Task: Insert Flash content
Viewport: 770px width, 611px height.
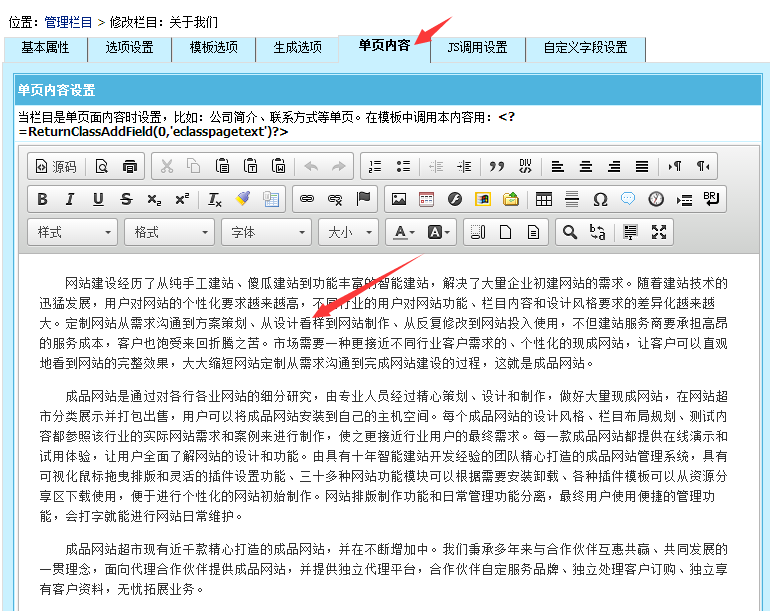Action: 455,199
